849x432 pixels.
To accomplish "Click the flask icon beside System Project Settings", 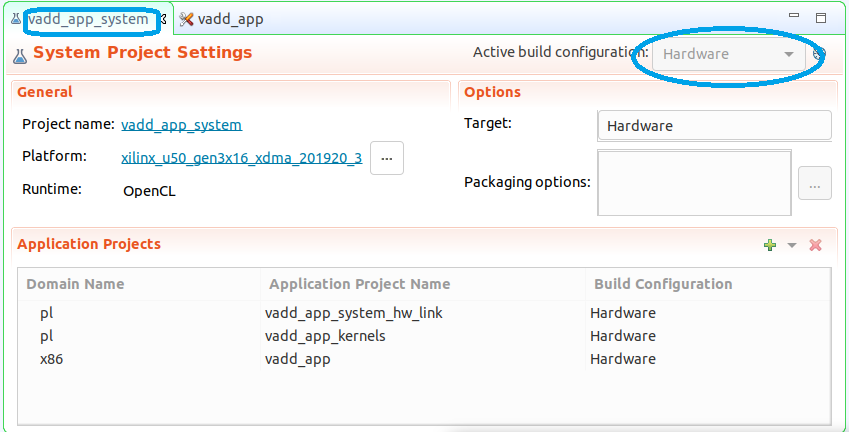I will coord(19,55).
